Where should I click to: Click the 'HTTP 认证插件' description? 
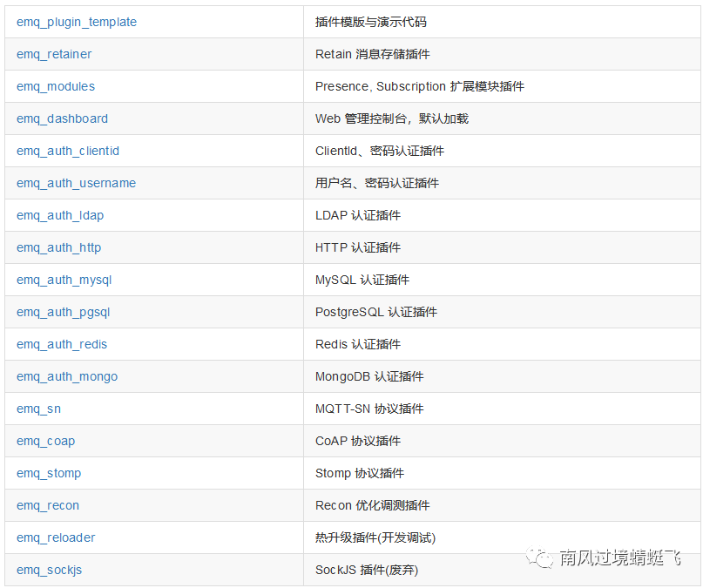pos(358,248)
